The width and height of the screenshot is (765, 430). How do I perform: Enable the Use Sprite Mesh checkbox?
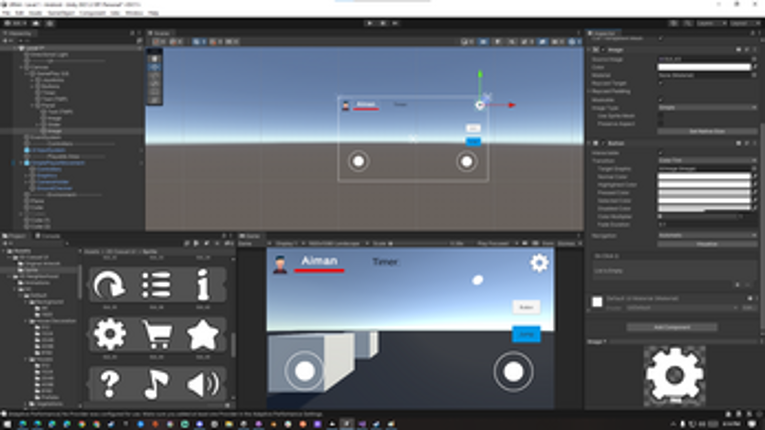coord(661,116)
